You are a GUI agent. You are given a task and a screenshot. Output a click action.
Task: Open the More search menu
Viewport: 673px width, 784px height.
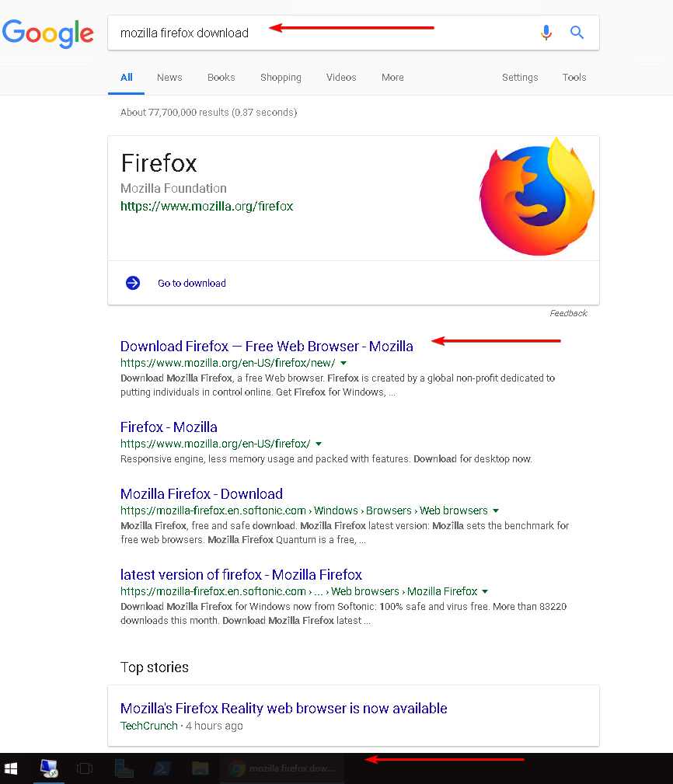tap(392, 78)
